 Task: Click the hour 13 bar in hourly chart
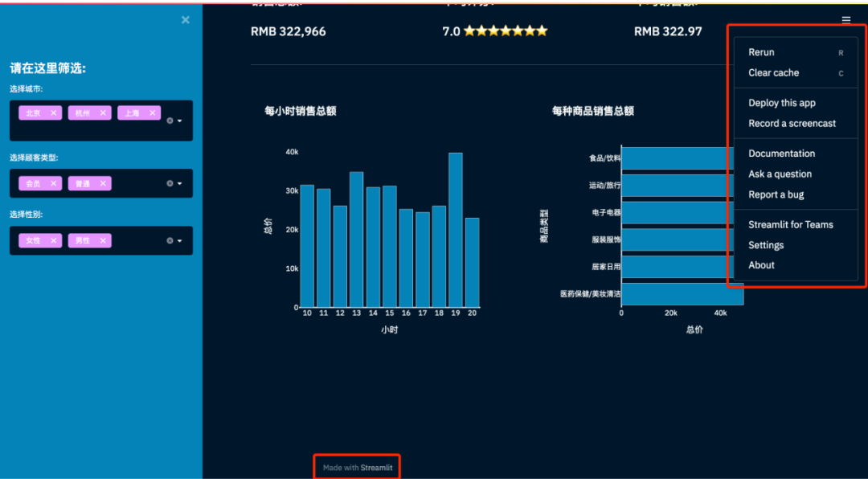pos(357,239)
